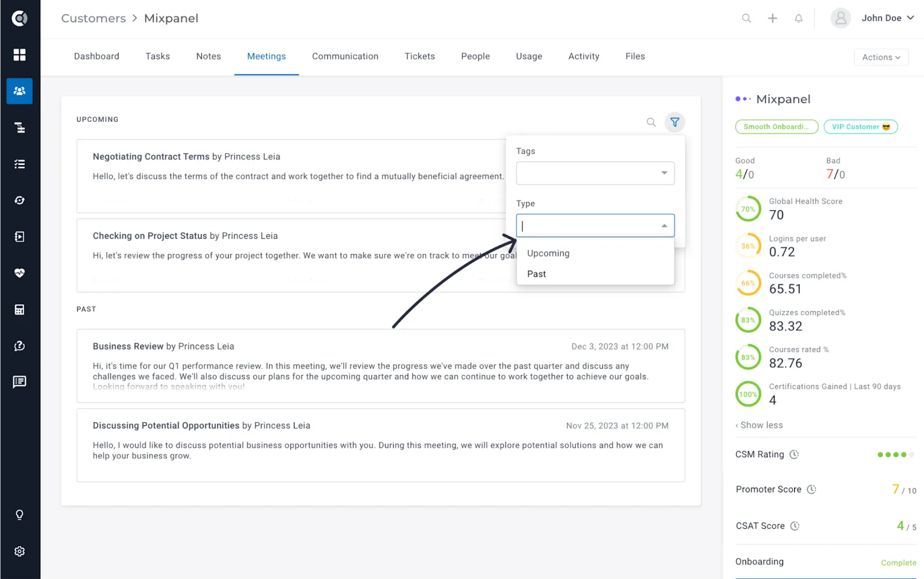924x579 pixels.
Task: Open the heart health icon in sidebar
Action: (x=20, y=273)
